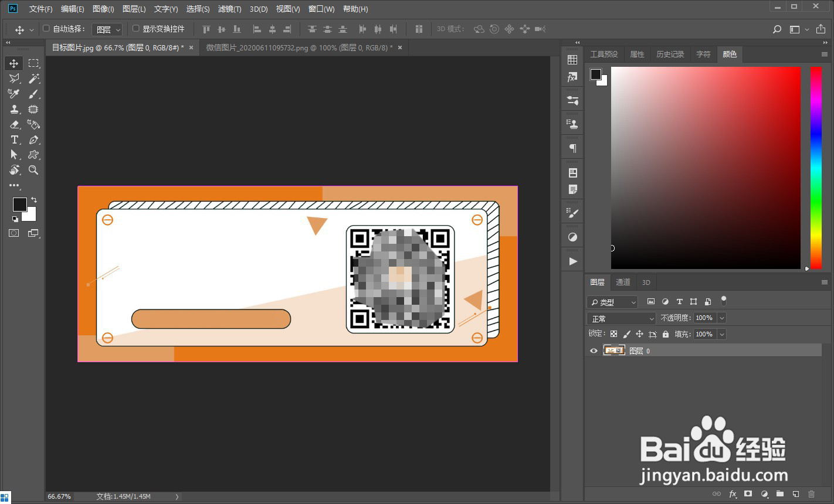Select the Paint Bucket tool

[x=33, y=124]
